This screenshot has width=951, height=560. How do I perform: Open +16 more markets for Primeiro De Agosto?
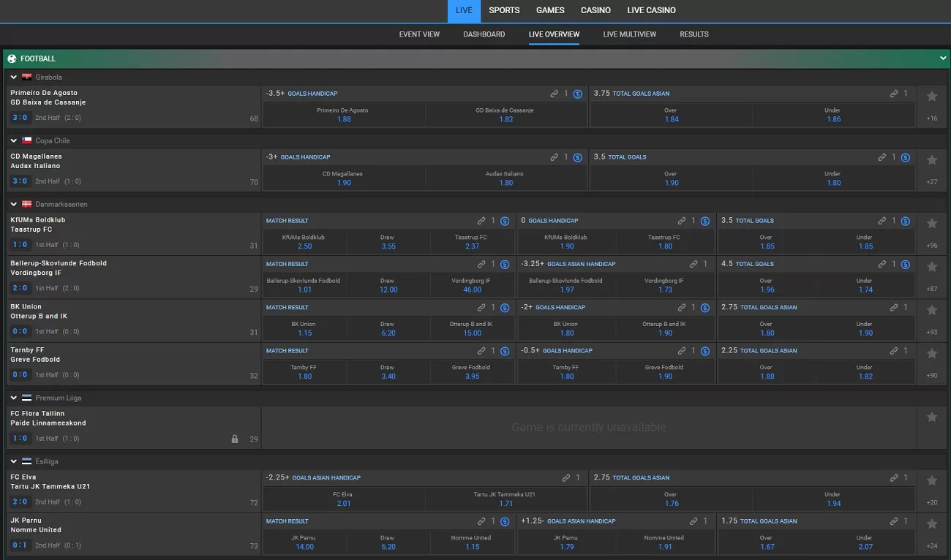[931, 118]
